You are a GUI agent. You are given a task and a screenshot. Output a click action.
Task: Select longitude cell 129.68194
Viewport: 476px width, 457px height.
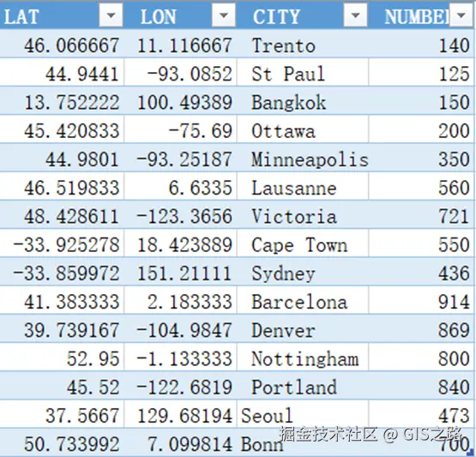(180, 414)
